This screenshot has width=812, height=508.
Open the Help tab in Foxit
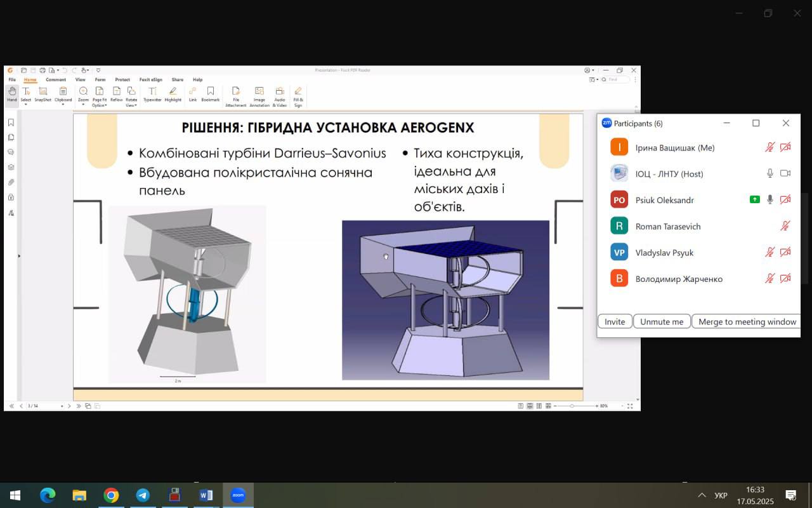point(198,80)
